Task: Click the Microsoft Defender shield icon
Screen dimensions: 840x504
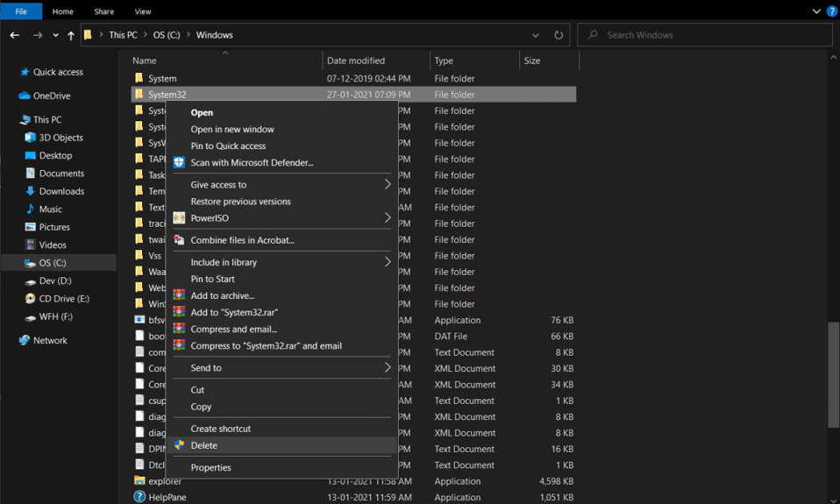Action: 179,163
